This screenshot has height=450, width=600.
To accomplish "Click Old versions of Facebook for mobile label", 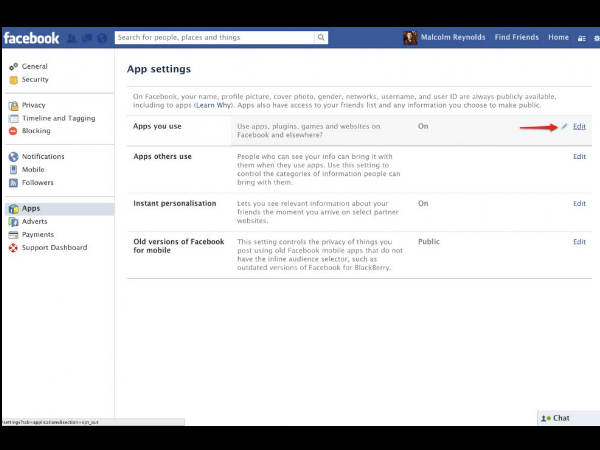I will [178, 246].
